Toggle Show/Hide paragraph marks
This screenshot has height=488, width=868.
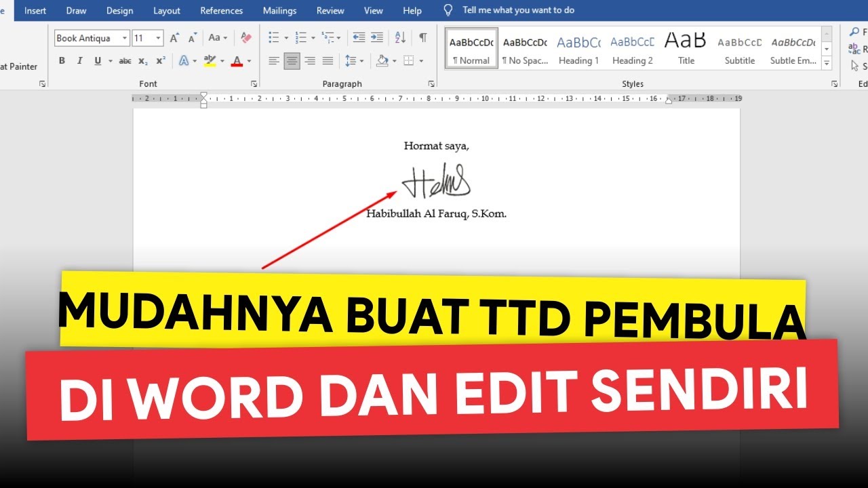tap(423, 38)
